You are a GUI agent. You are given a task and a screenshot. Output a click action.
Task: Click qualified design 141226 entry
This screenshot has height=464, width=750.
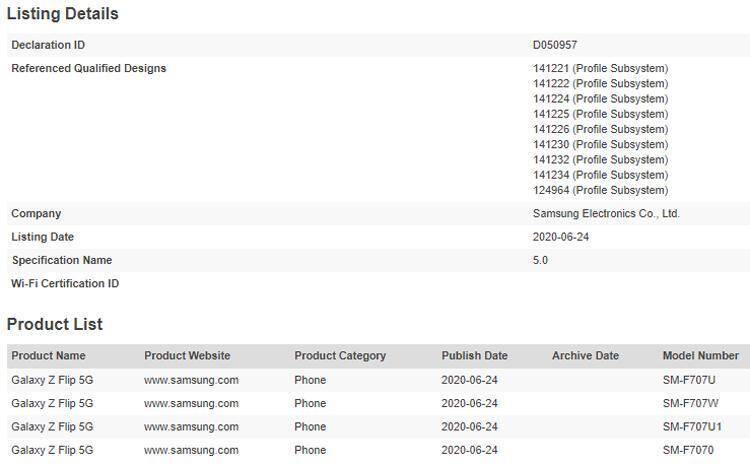600,130
